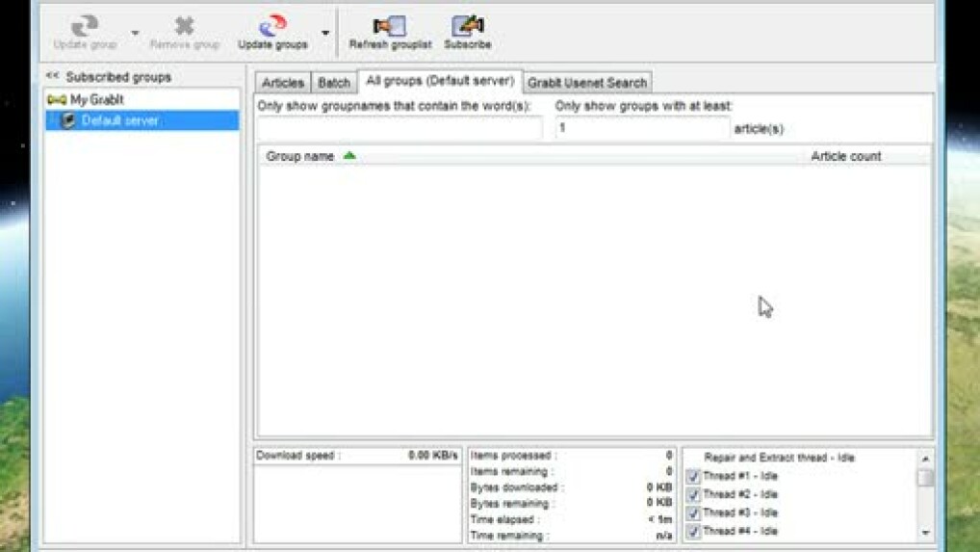Toggle the Thread #3 checkbox
This screenshot has height=552, width=980.
click(x=693, y=513)
